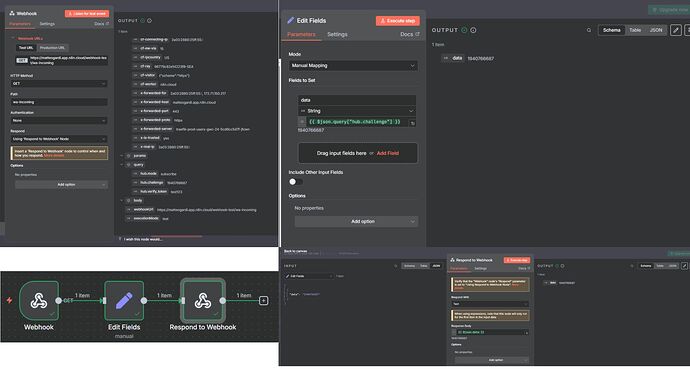Switch Respond to Webhook output to Schema view
The height and width of the screenshot is (388, 690).
pyautogui.click(x=646, y=266)
